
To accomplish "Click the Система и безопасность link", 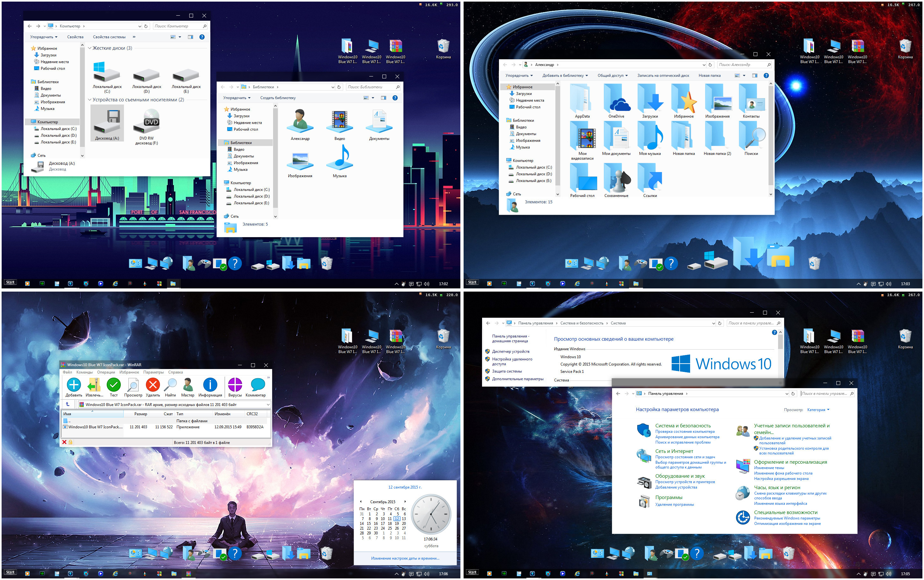I will click(683, 425).
